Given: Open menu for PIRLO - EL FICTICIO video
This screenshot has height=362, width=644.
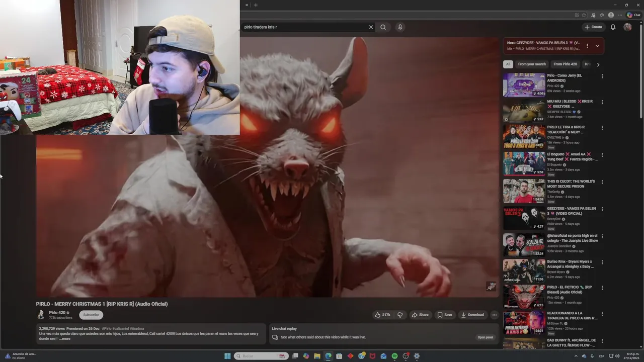Looking at the screenshot, I should [x=602, y=288].
